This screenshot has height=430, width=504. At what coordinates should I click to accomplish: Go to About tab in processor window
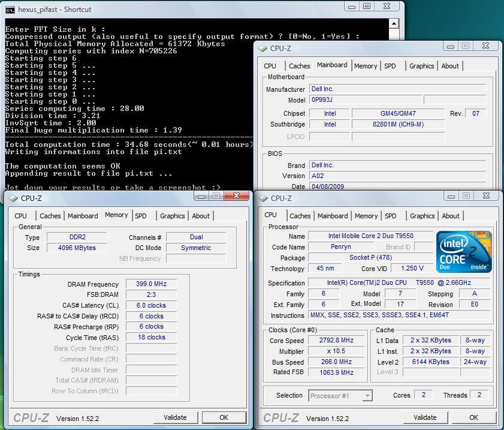451,216
